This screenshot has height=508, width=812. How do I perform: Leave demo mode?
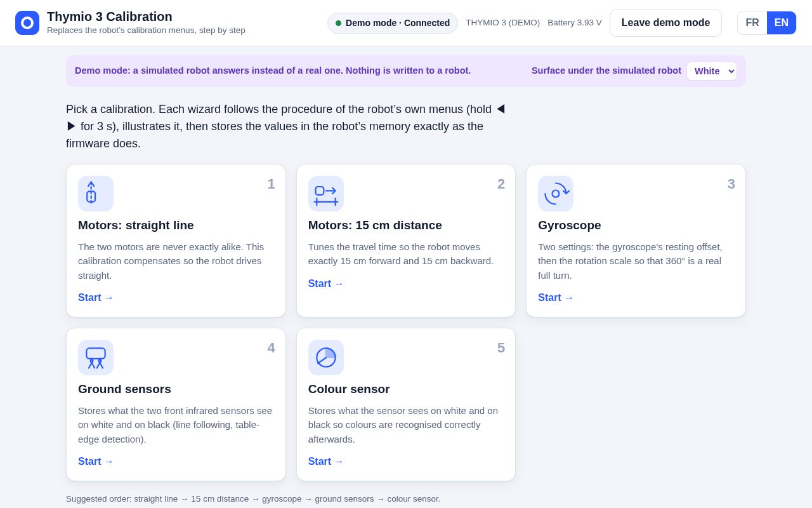click(665, 23)
